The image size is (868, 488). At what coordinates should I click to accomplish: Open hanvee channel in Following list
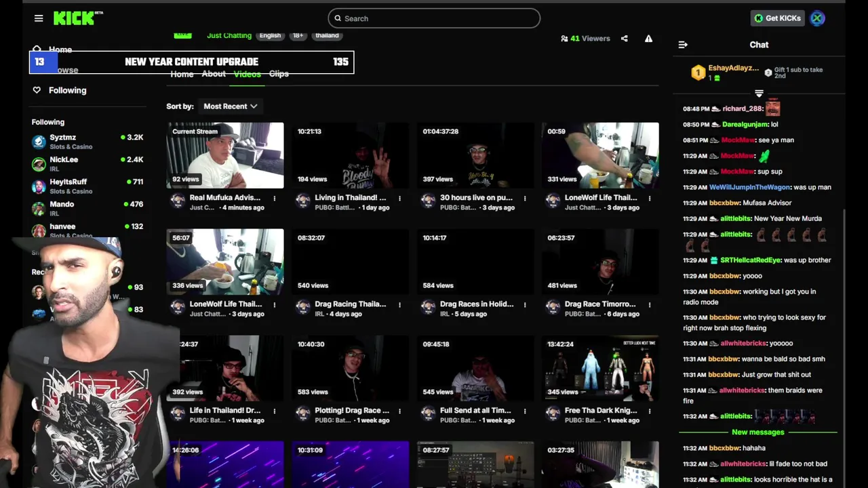87,230
